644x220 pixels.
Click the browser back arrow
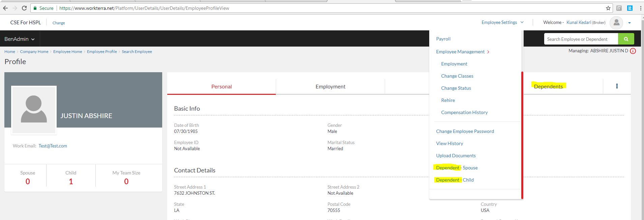click(5, 8)
